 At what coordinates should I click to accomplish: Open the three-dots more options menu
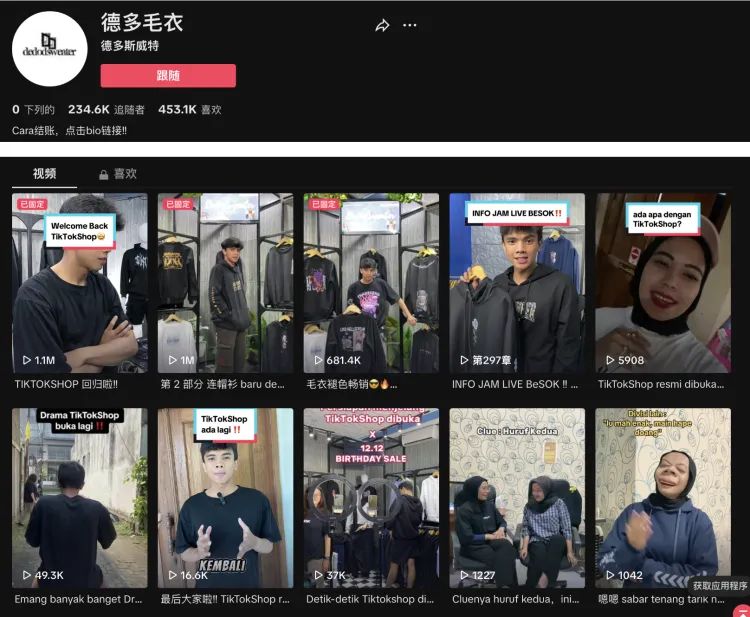(409, 25)
